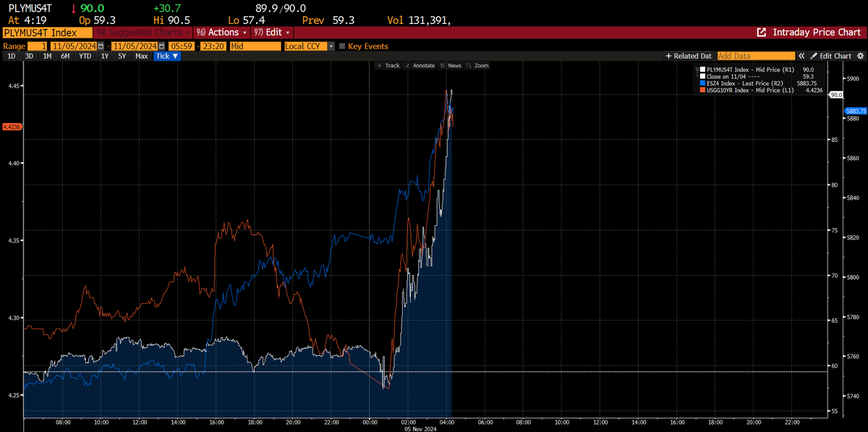Image resolution: width=868 pixels, height=432 pixels.
Task: Click the PLYMUS4T ticker in header
Action: tap(31, 8)
